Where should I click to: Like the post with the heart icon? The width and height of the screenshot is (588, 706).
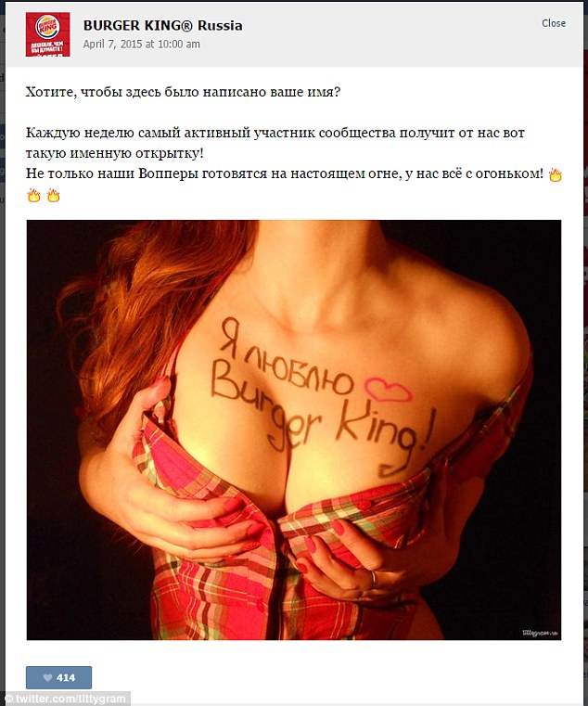coord(47,677)
